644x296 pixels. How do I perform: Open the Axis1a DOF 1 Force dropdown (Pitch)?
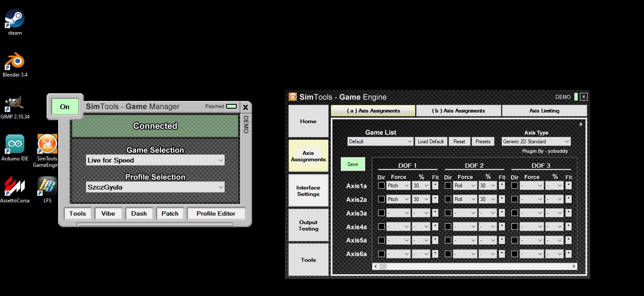tap(398, 186)
